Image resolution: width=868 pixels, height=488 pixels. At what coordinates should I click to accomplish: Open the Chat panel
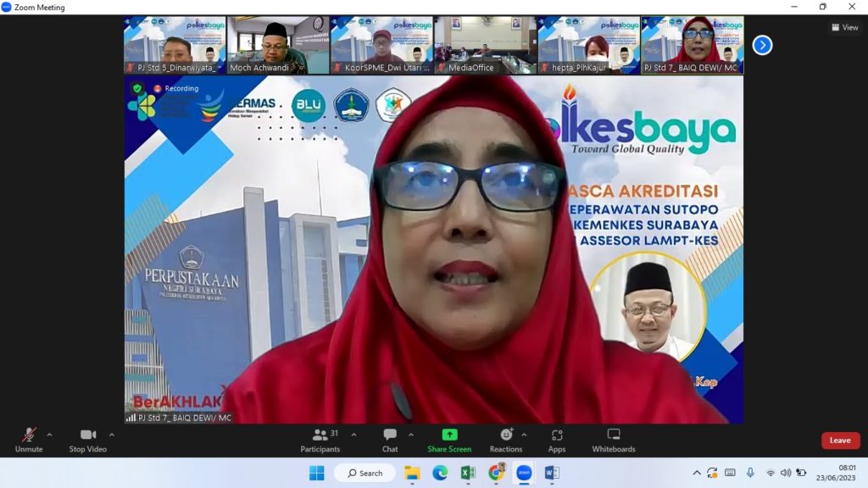click(390, 441)
